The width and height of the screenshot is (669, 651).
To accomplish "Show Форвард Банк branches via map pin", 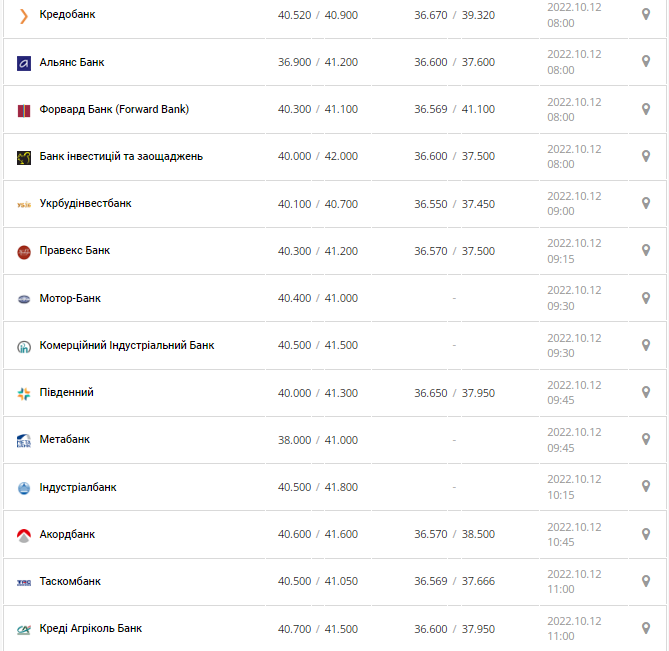I will pyautogui.click(x=646, y=109).
